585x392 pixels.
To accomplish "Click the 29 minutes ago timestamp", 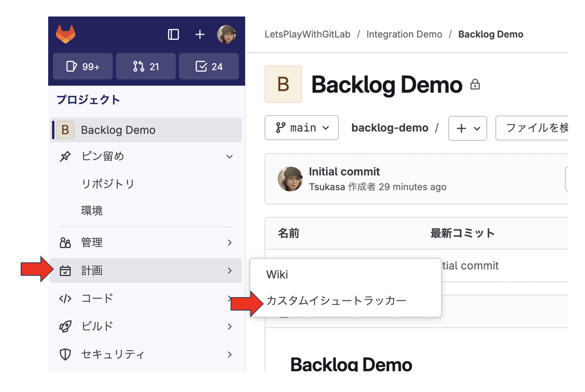I will (x=412, y=187).
